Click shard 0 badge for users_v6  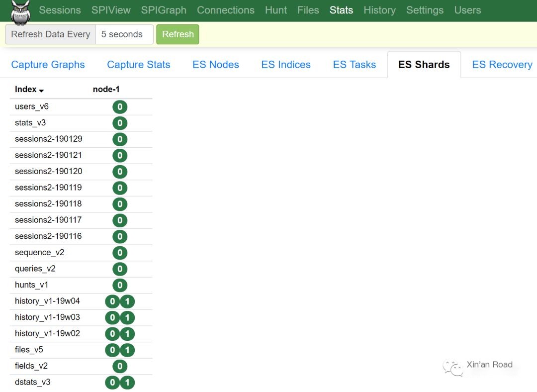120,107
